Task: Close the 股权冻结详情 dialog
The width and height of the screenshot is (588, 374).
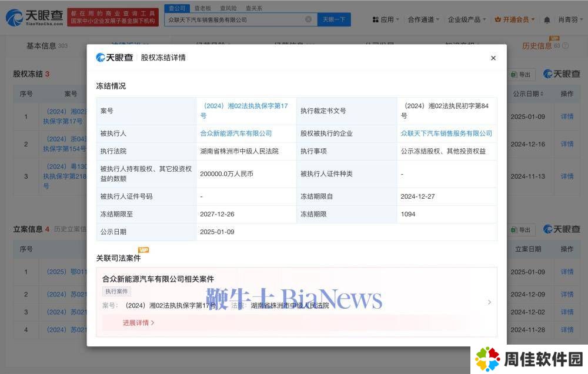Action: [493, 58]
